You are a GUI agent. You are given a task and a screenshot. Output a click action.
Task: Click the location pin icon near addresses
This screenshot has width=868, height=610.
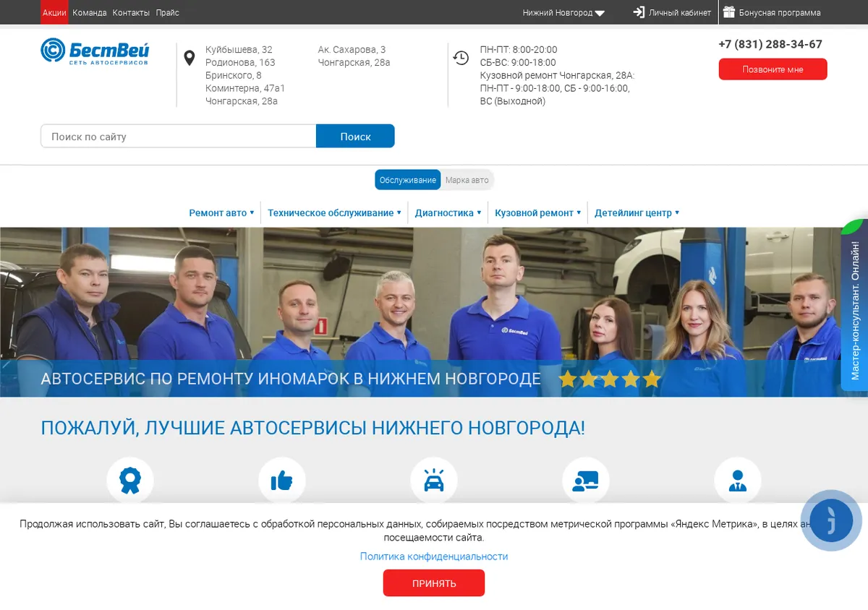pyautogui.click(x=190, y=59)
